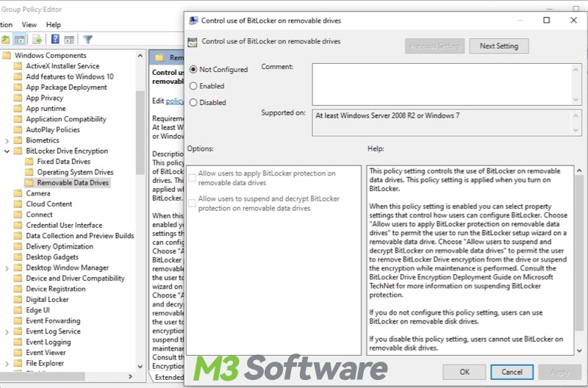The image size is (588, 388).
Task: Click the folder icon next to AutoPlay Policies
Action: (18, 130)
